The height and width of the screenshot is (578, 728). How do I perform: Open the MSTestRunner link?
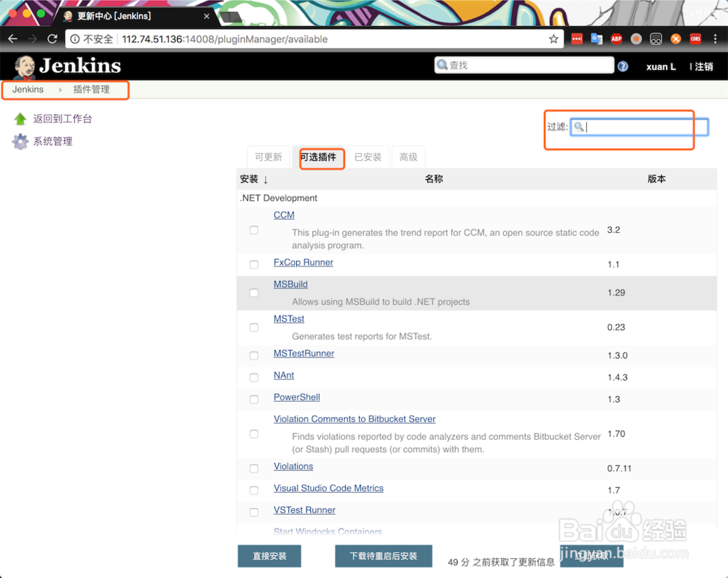click(304, 354)
